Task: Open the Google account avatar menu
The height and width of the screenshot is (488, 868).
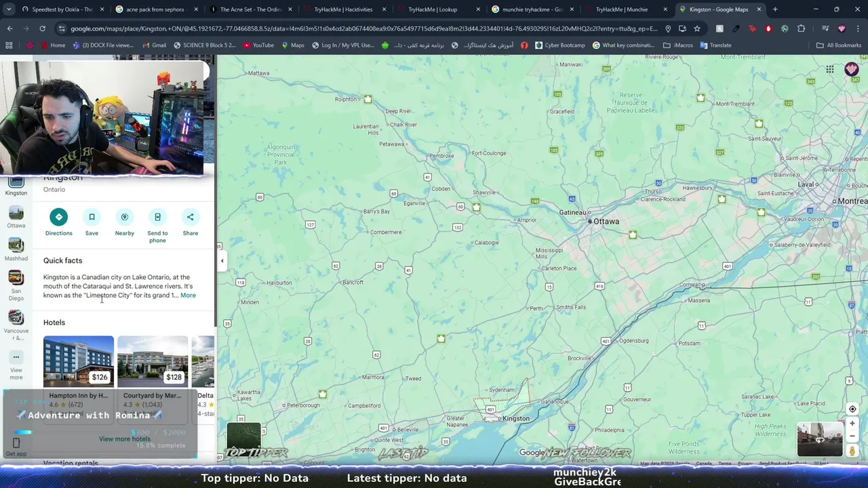Action: coord(852,69)
